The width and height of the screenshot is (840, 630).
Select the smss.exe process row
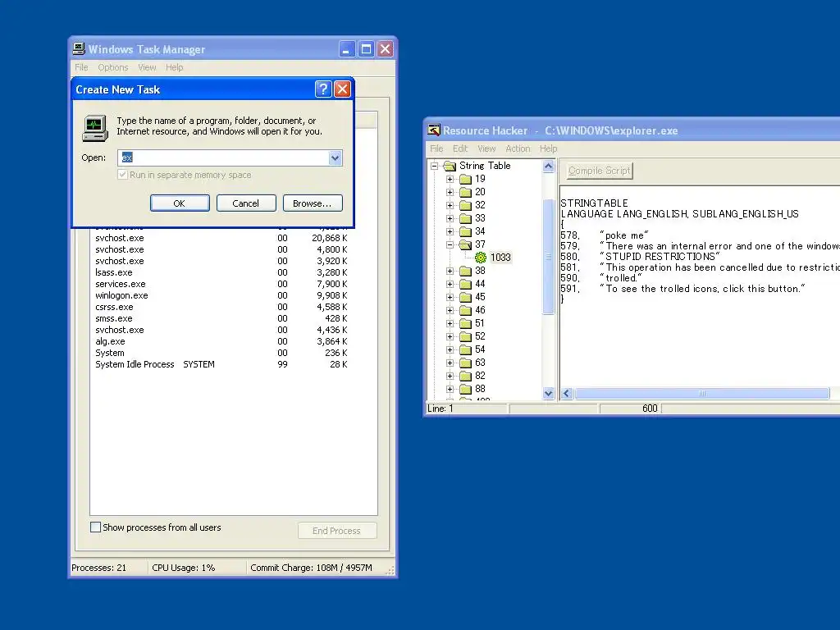tap(221, 318)
